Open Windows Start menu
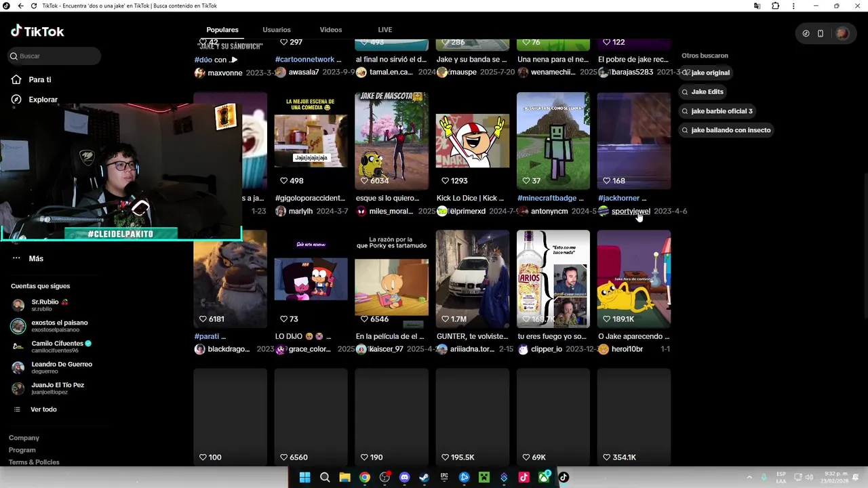 point(304,477)
